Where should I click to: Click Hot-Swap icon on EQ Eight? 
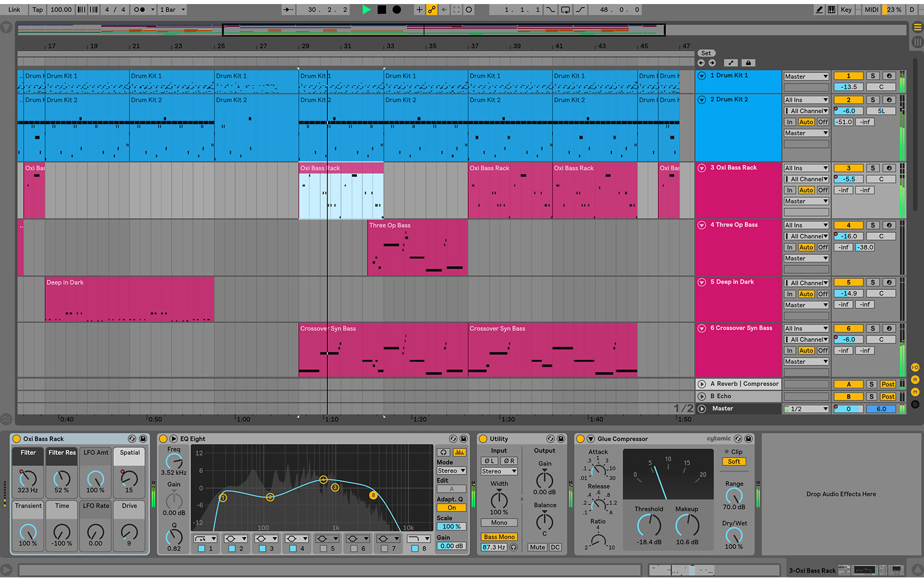453,439
